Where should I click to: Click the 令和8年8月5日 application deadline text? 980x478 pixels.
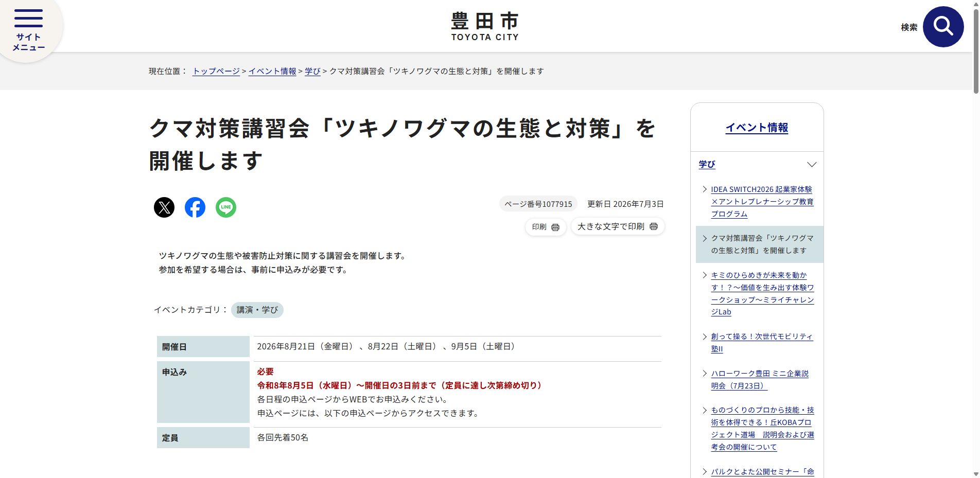click(400, 385)
